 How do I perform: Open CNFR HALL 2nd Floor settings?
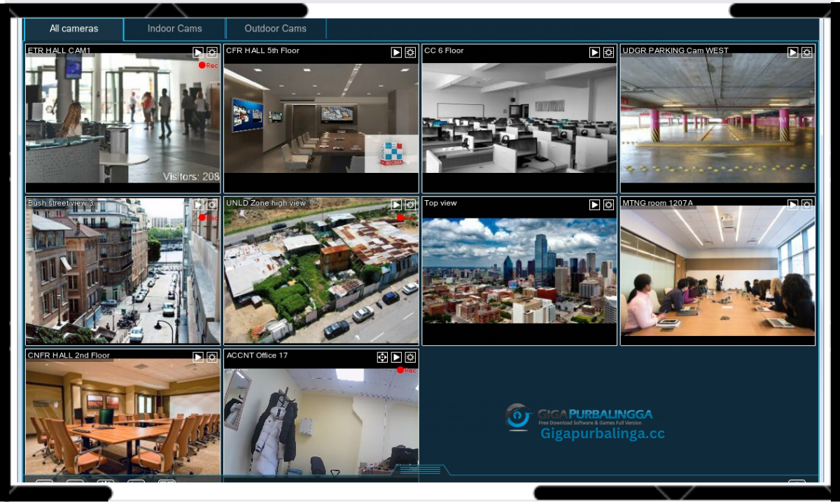pyautogui.click(x=212, y=357)
